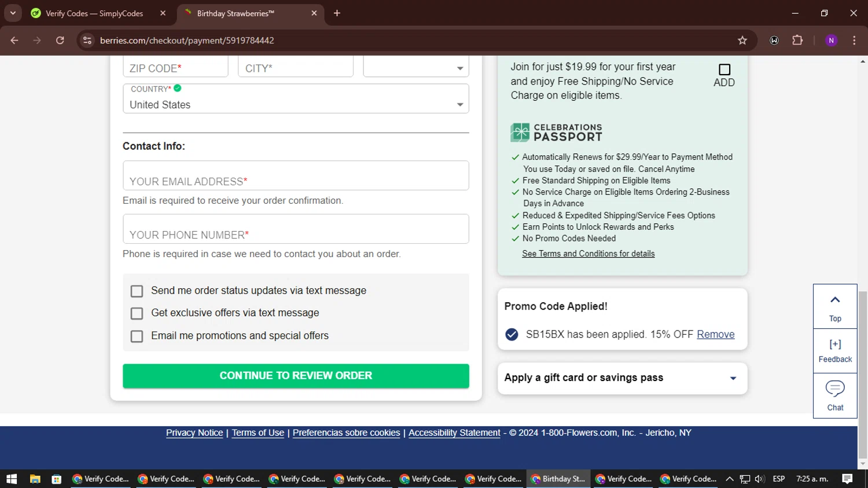Open the notification center icon
This screenshot has width=868, height=488.
click(x=847, y=479)
